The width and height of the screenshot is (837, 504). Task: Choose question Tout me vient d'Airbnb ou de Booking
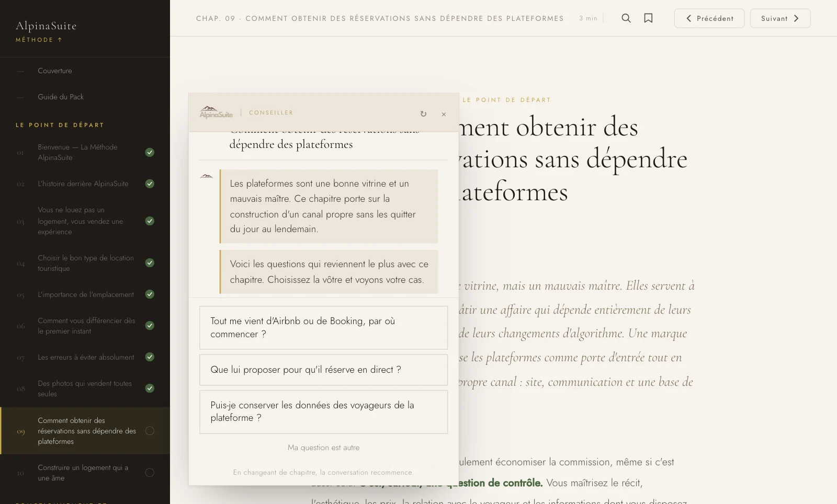323,328
